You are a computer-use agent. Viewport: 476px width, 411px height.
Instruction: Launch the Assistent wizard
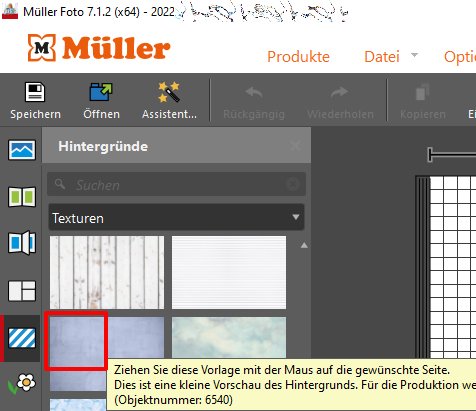pyautogui.click(x=169, y=101)
